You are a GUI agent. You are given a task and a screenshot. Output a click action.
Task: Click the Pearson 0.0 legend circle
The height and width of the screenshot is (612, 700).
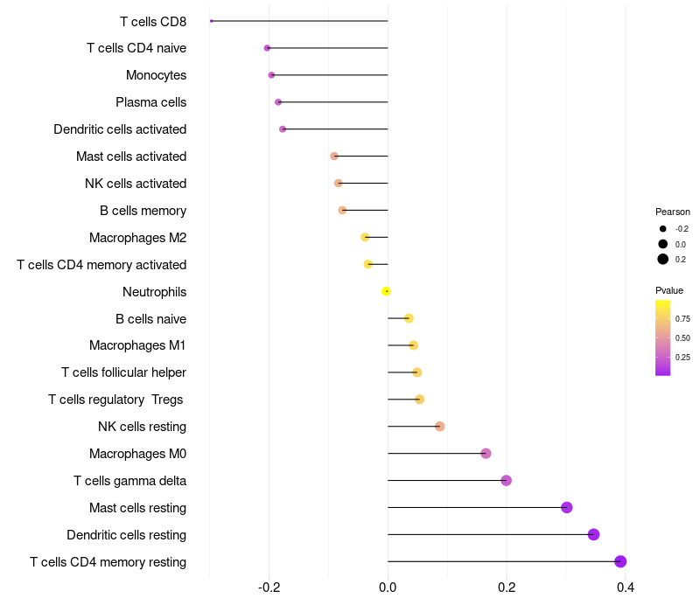coord(663,244)
